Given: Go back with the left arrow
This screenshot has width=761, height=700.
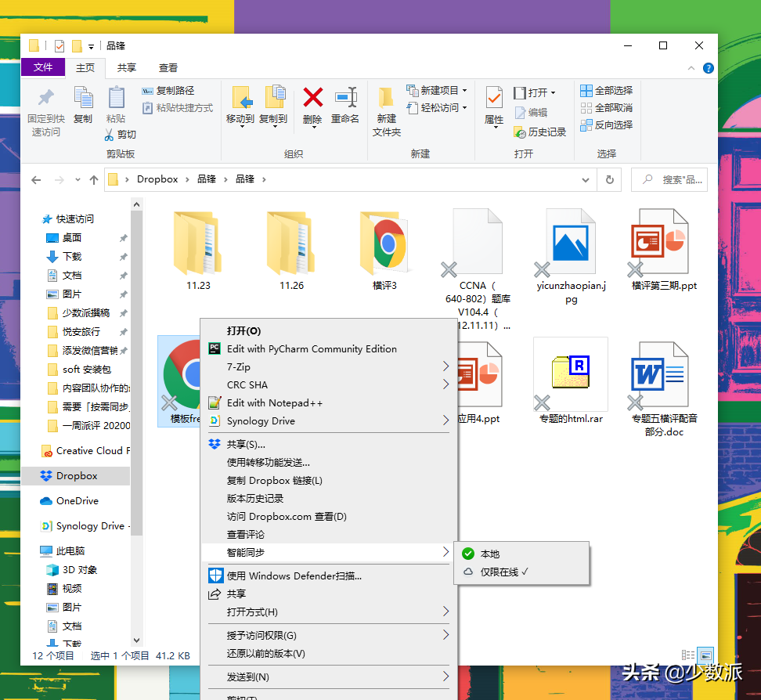Looking at the screenshot, I should tap(36, 180).
